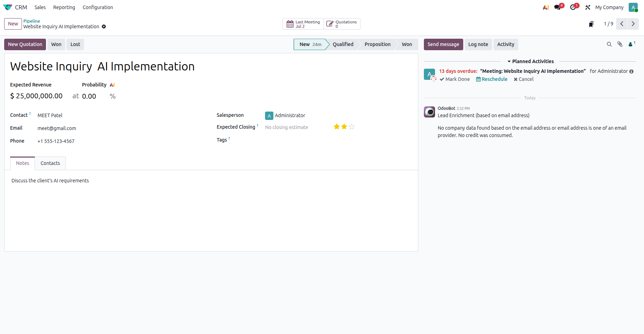
Task: Set priority to two stars
Action: (x=344, y=127)
